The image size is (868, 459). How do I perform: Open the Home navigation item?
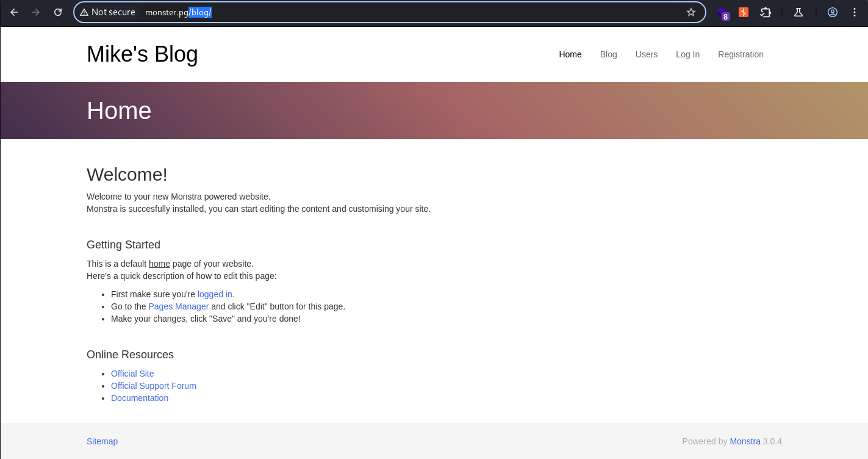pos(570,54)
